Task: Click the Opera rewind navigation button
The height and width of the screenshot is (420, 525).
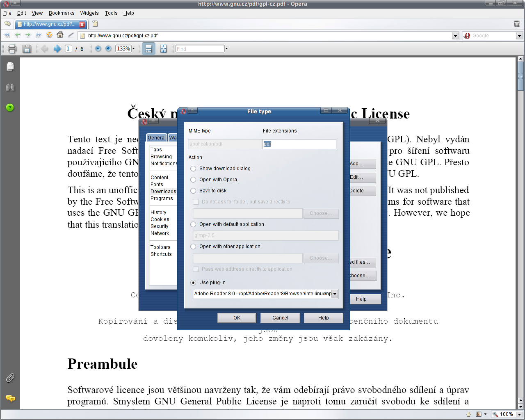Action: [7, 35]
